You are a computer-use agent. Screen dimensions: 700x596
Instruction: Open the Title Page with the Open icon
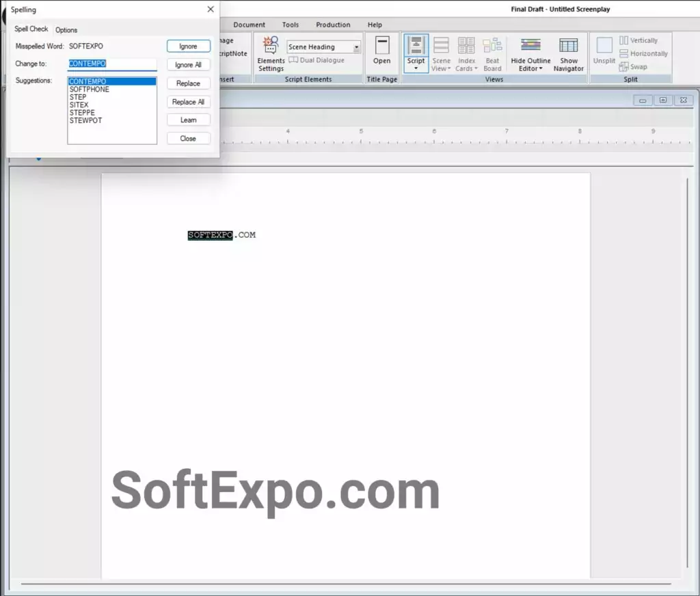pos(381,53)
